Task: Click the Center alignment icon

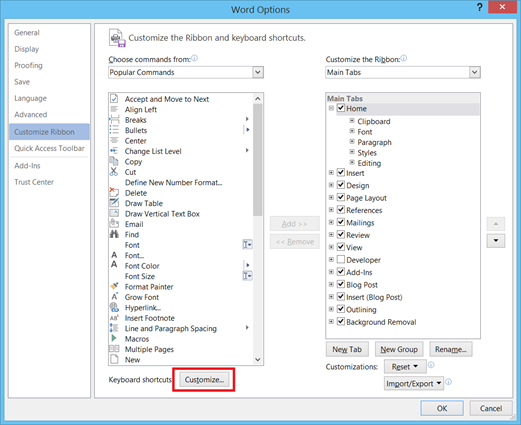Action: pos(114,141)
